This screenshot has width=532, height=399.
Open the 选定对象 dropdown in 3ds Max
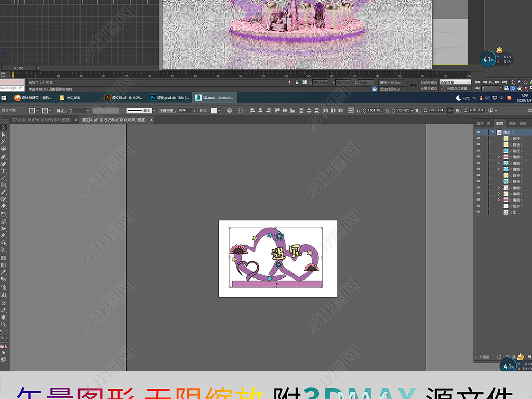tap(455, 82)
